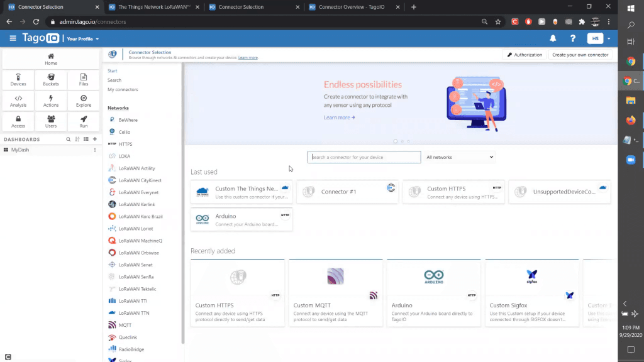This screenshot has width=644, height=362.
Task: Open the Run section
Action: click(x=83, y=121)
